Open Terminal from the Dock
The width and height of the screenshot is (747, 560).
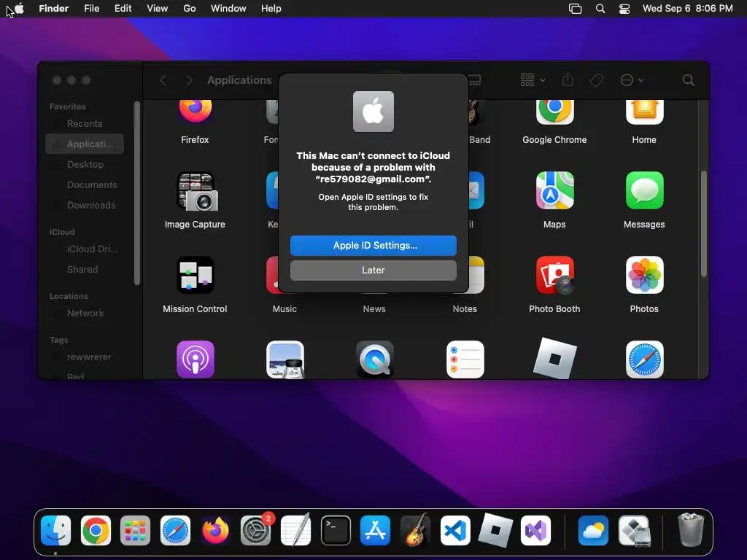[336, 530]
